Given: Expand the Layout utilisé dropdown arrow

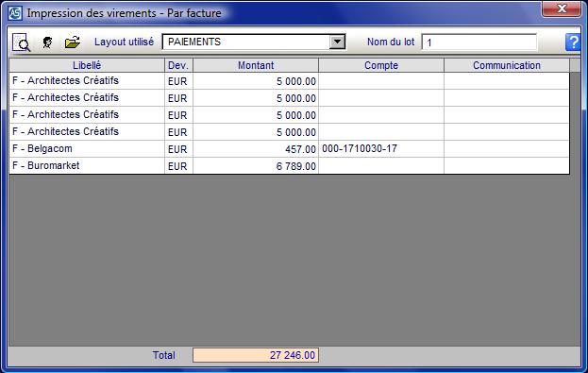Looking at the screenshot, I should 337,42.
